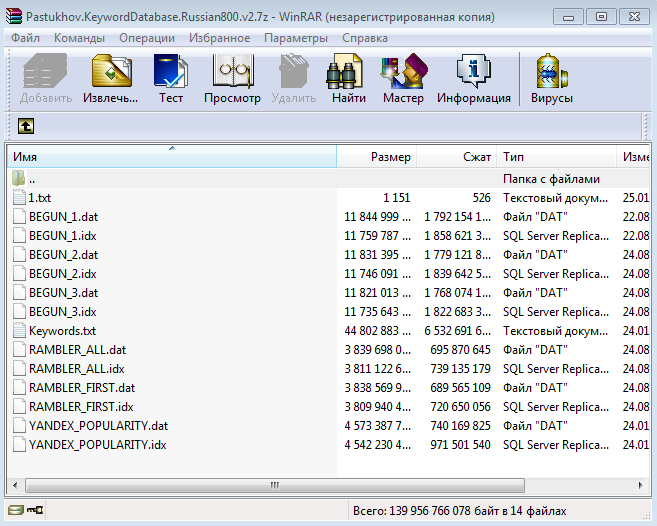Click the packed size 971 501 540
The height and width of the screenshot is (526, 657).
tap(460, 444)
